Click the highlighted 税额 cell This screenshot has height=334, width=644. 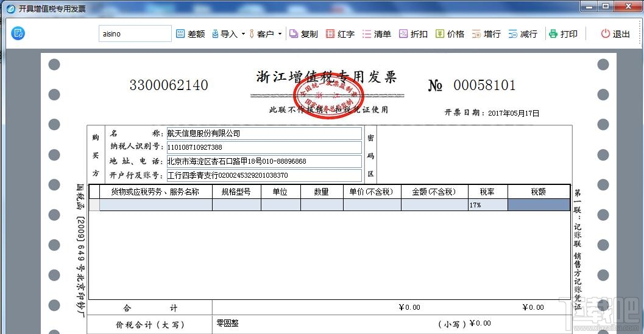pyautogui.click(x=539, y=205)
